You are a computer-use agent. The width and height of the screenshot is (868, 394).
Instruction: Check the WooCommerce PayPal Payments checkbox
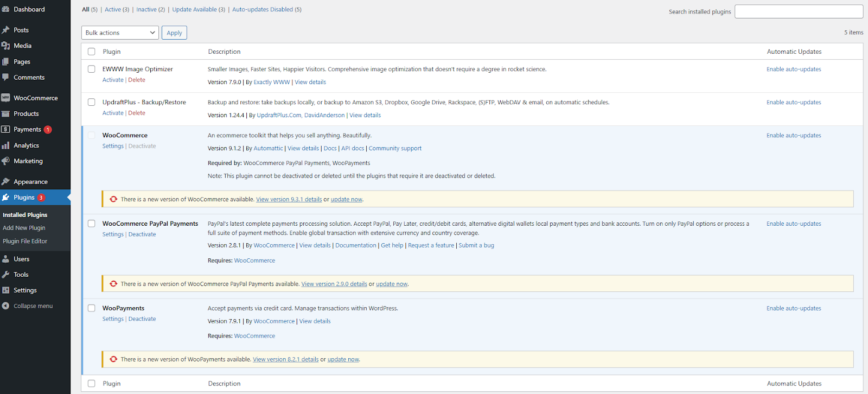(x=91, y=224)
